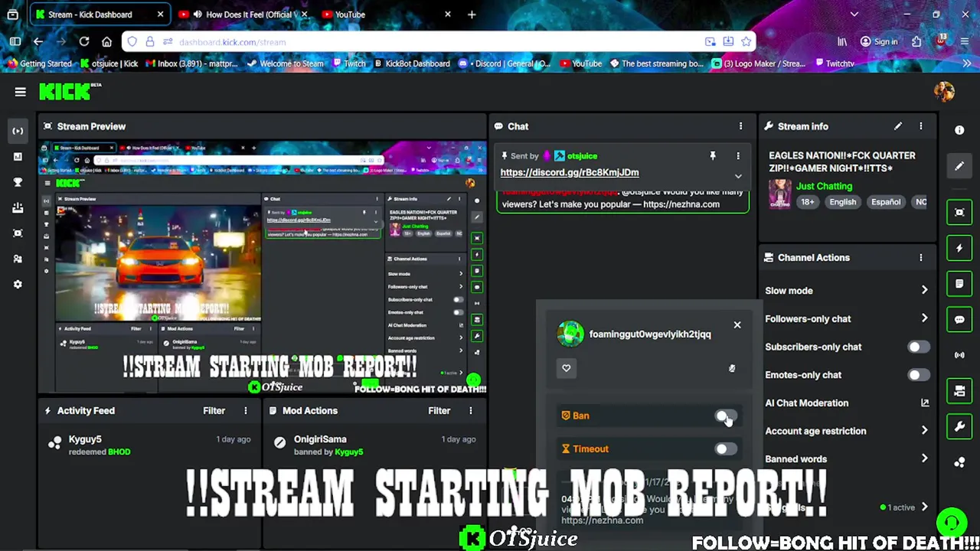The height and width of the screenshot is (551, 980).
Task: Open the pinned discord.gg link
Action: [x=570, y=173]
